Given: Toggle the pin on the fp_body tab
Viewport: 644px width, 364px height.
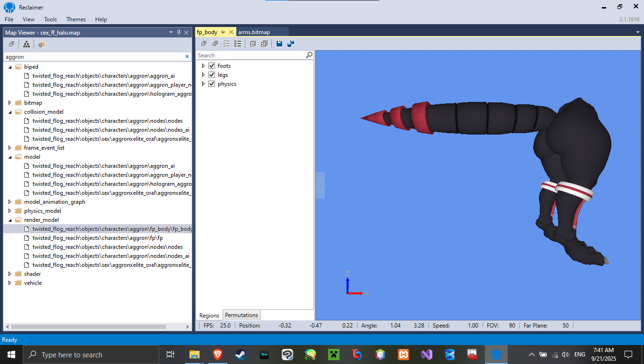Looking at the screenshot, I should (223, 32).
